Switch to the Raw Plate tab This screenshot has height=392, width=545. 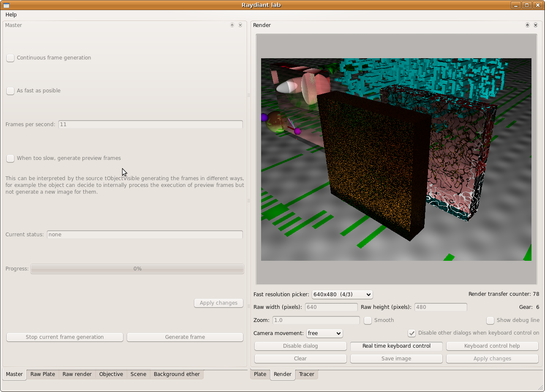pyautogui.click(x=43, y=374)
